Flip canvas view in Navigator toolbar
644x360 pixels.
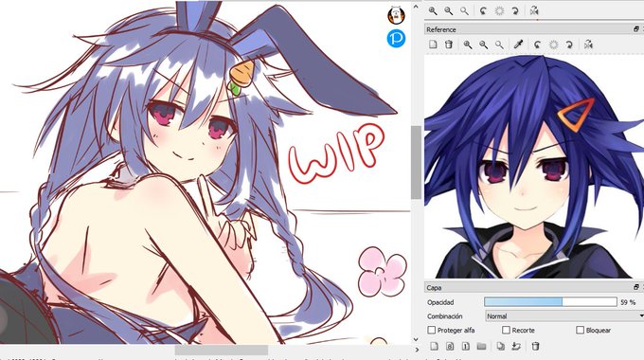click(x=534, y=11)
